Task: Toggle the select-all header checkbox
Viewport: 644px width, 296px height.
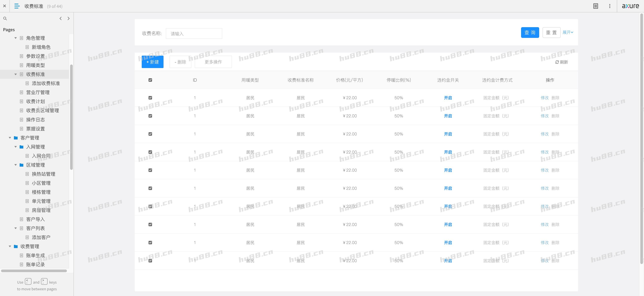Action: click(150, 80)
